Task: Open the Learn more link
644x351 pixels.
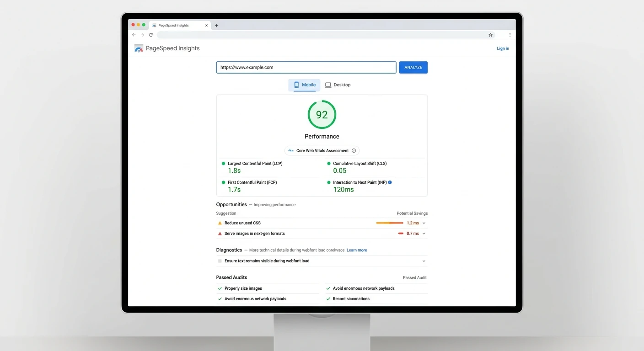Action: point(357,250)
